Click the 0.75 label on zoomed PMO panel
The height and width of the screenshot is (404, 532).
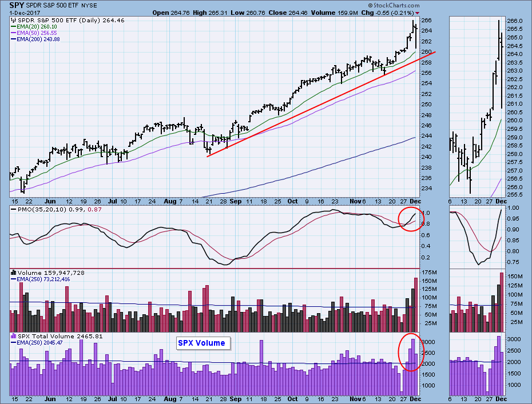[513, 262]
